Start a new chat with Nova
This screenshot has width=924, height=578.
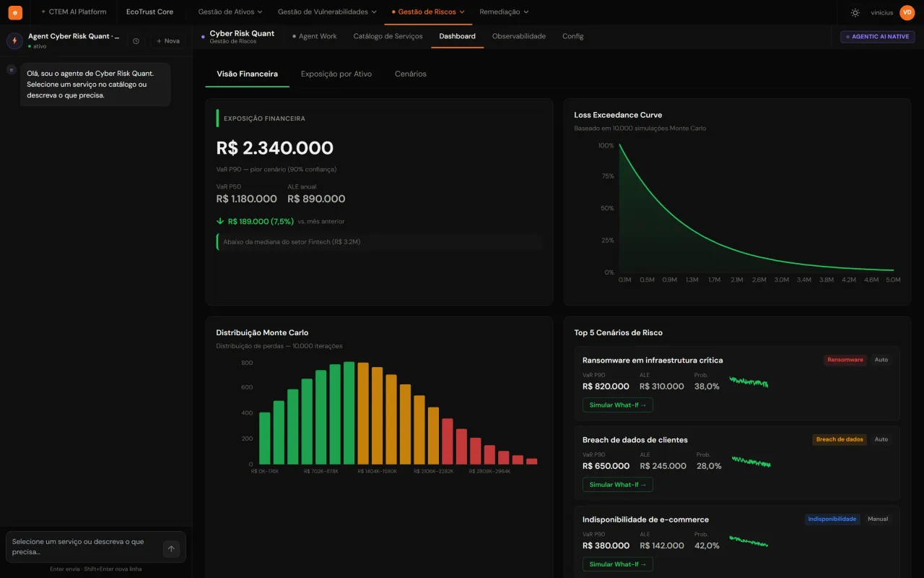point(167,41)
